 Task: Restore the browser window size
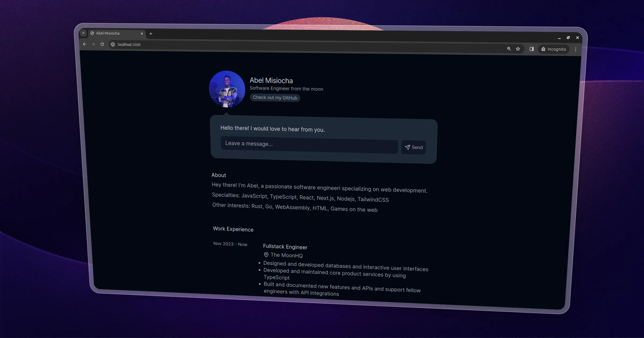tap(568, 38)
